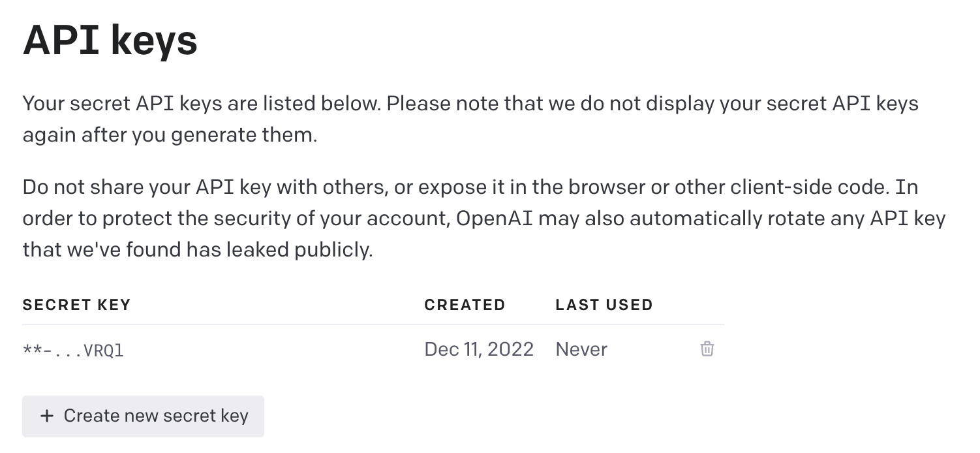980x453 pixels.
Task: Click the API keys page heading
Action: click(x=110, y=40)
